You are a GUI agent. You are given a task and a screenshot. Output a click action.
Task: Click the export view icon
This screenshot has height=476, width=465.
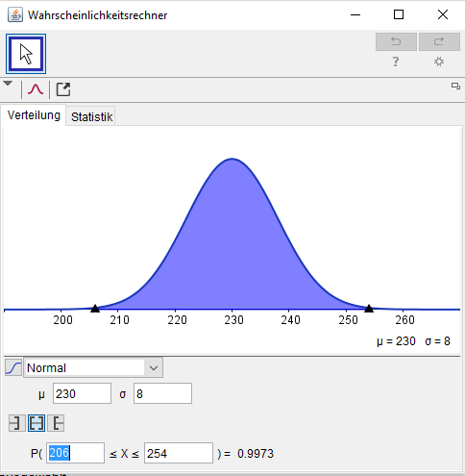63,89
